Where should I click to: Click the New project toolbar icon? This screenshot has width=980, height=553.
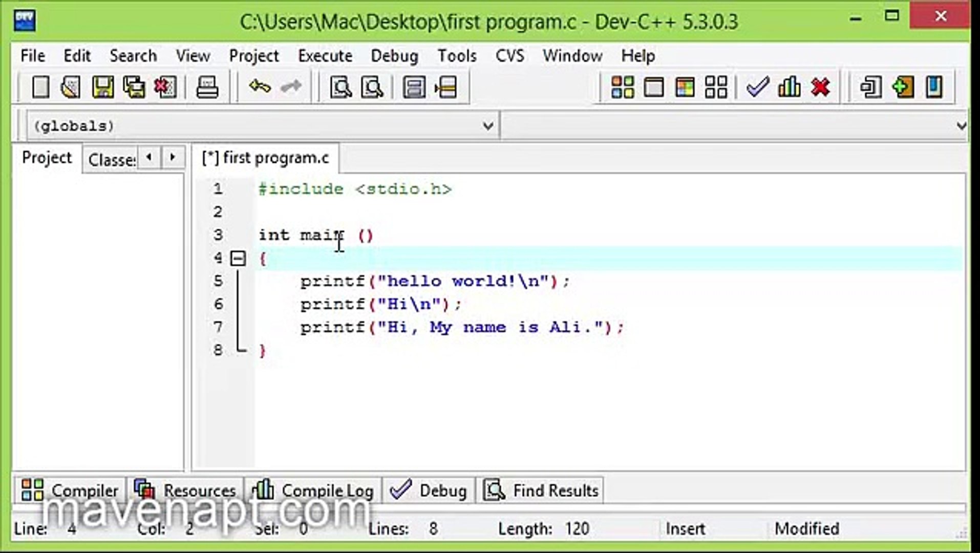click(x=871, y=87)
